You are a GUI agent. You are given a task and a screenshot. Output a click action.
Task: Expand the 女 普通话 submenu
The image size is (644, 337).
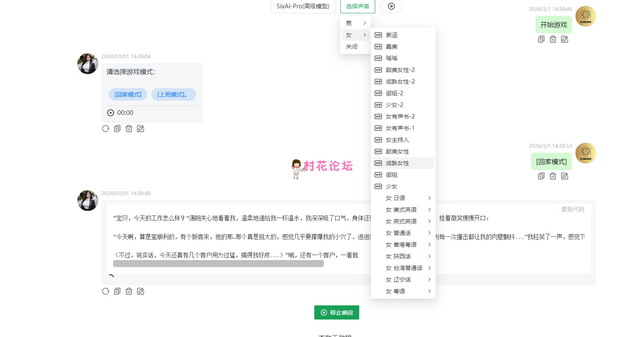[x=403, y=233]
